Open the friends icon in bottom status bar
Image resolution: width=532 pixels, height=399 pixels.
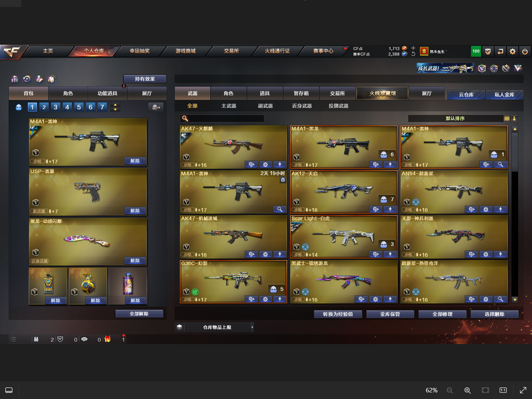pyautogui.click(x=36, y=339)
